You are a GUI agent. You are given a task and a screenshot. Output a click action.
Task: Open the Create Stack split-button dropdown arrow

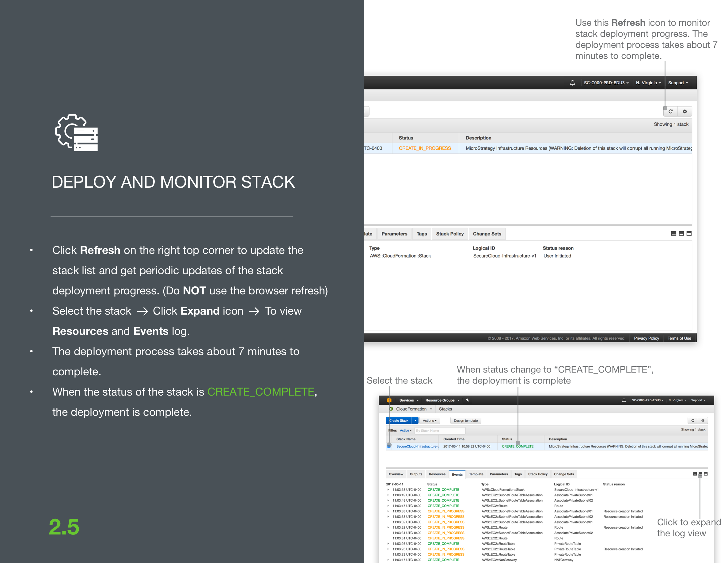(415, 420)
